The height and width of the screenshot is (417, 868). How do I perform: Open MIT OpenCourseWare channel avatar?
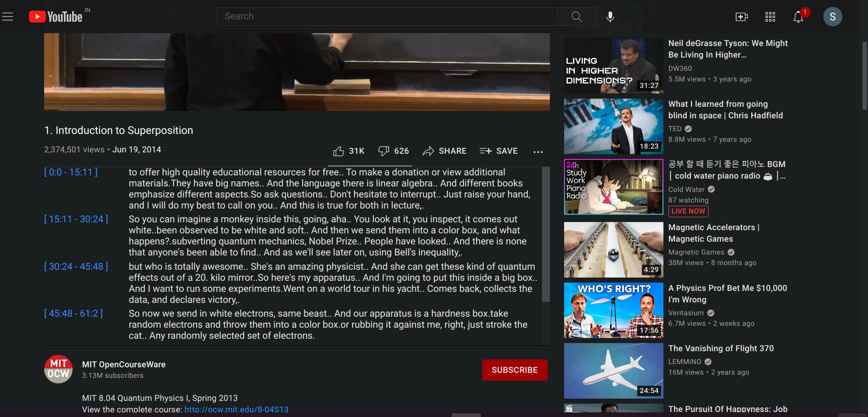pyautogui.click(x=58, y=369)
